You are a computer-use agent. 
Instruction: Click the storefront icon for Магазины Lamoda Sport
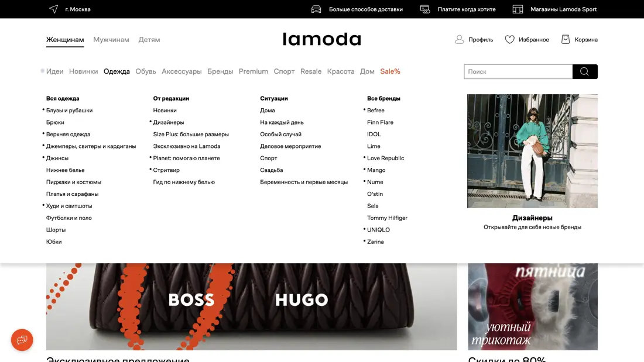517,9
